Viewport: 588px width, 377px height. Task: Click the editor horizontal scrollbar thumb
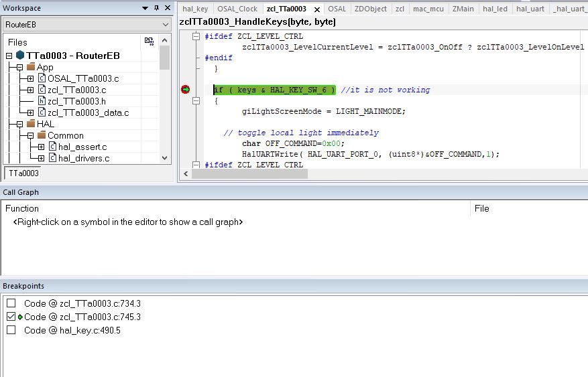point(250,173)
